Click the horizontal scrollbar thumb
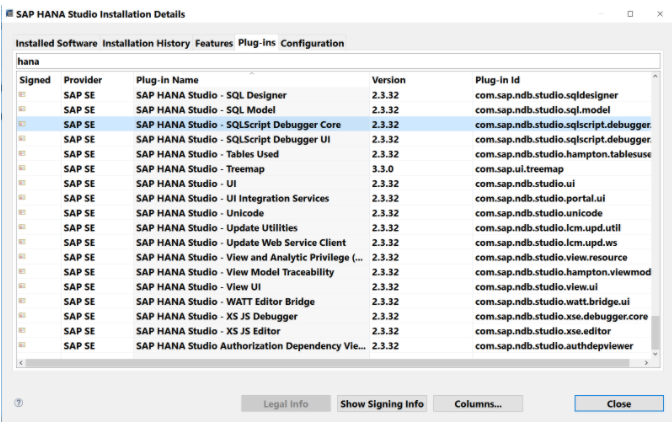 (327, 363)
